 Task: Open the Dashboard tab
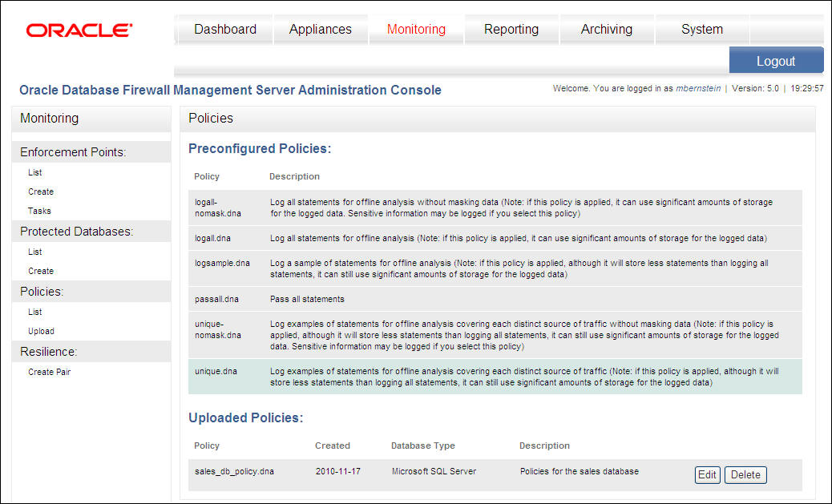225,29
